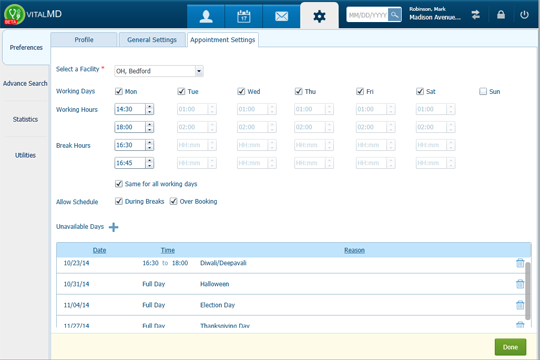Click the MM/DD/YYYY date search field

tap(367, 15)
